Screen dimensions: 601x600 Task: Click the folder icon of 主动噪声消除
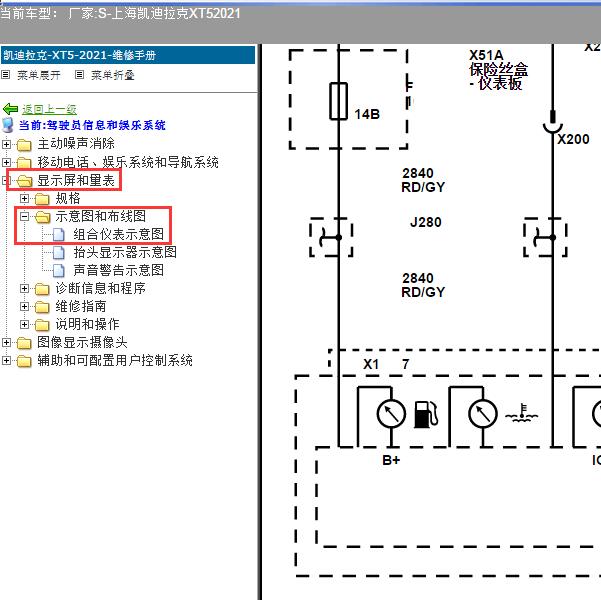pyautogui.click(x=24, y=145)
